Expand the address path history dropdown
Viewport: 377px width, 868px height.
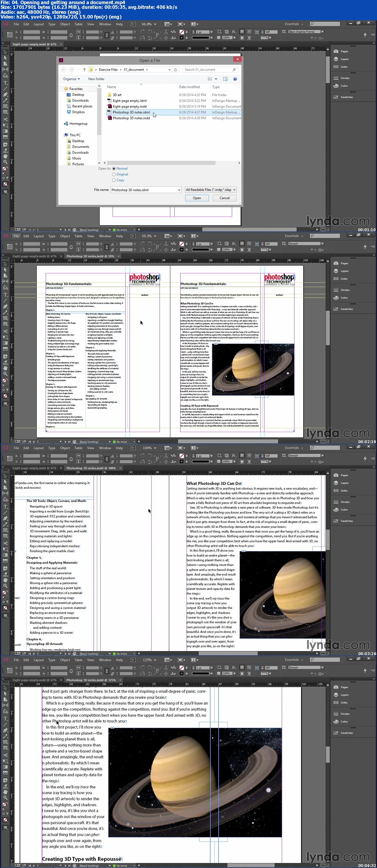pyautogui.click(x=169, y=69)
